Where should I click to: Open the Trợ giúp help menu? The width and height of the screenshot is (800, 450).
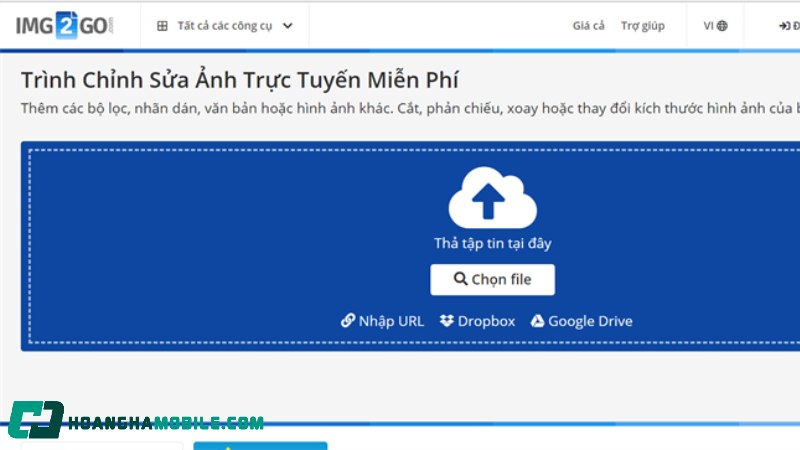coord(643,26)
